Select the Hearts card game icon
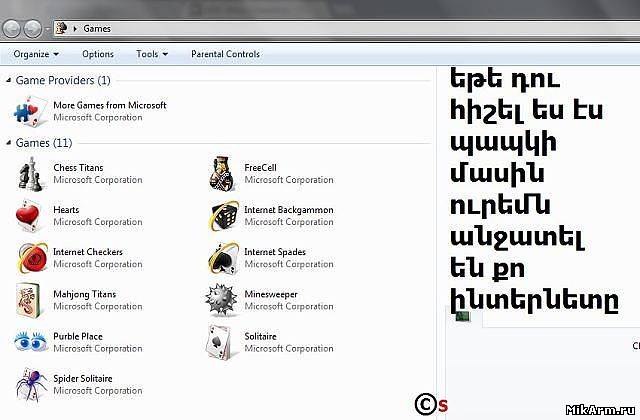640x420 pixels. point(28,216)
